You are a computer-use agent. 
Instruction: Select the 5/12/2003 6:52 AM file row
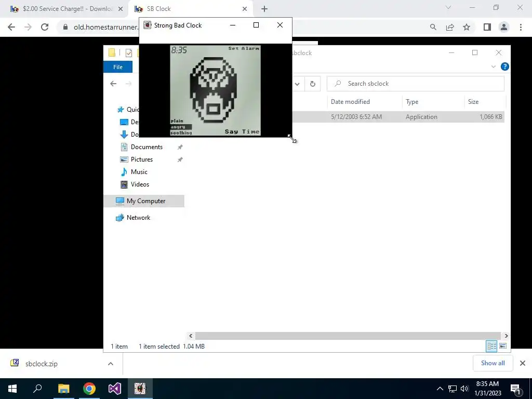[356, 117]
